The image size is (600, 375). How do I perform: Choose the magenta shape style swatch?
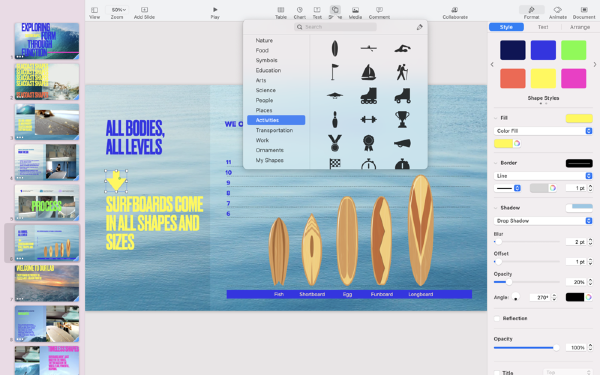573,78
